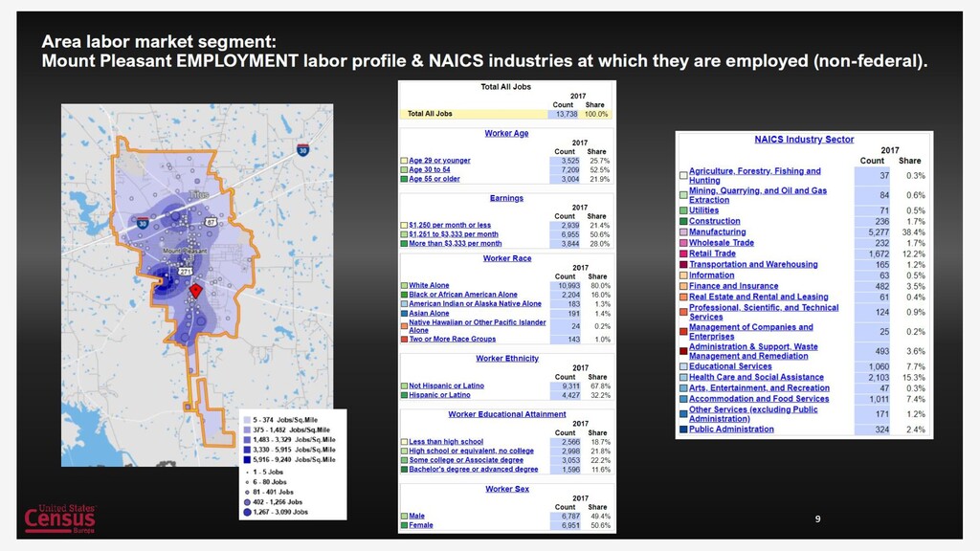Open the Manufacturing industry link

point(717,231)
